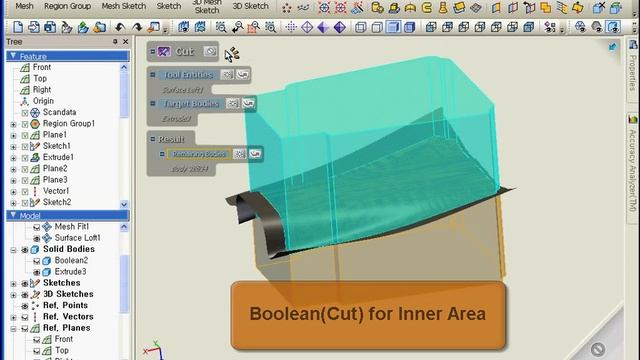Click the reset icon beside Remaining Bodies
Viewport: 640px width, 360px height.
pos(255,154)
